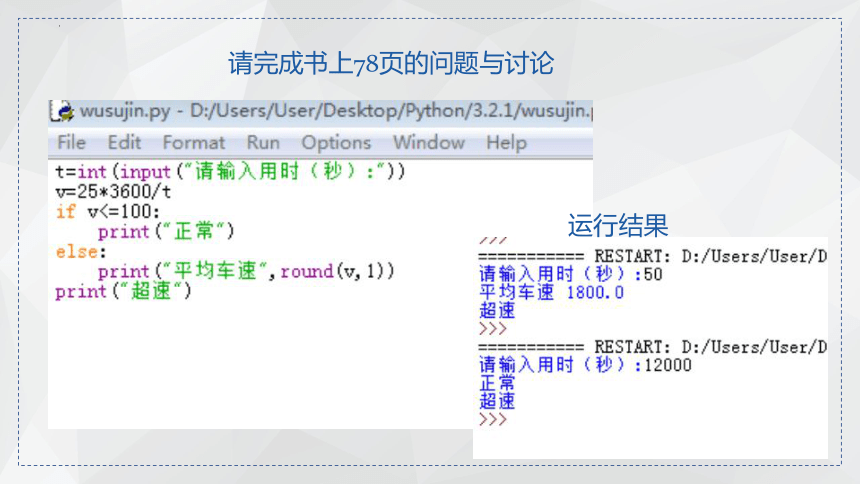Click the output 平均车速 1800.0

(x=551, y=292)
